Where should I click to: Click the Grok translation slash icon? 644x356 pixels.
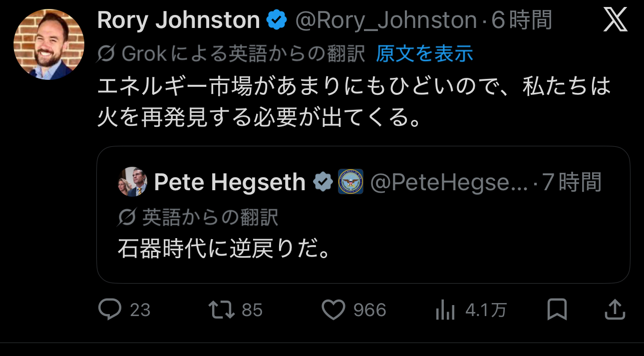pos(106,53)
